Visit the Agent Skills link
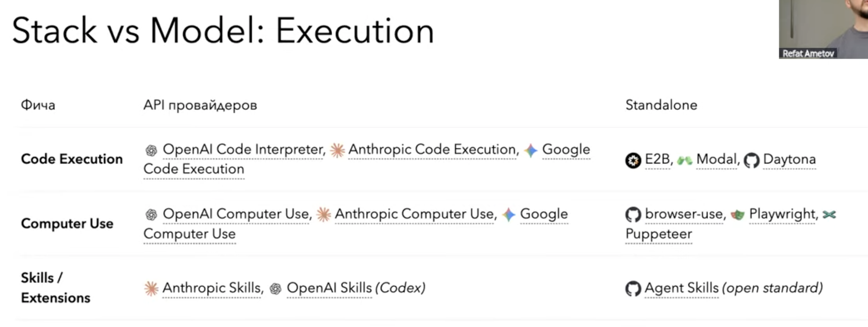868x327 pixels. click(x=681, y=288)
